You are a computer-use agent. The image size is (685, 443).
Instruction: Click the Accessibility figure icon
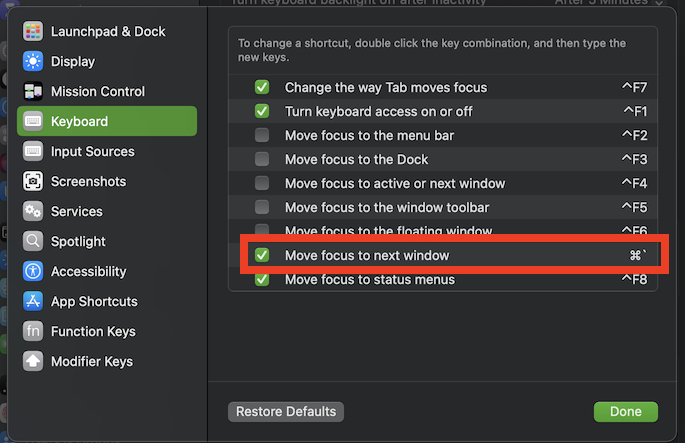click(33, 271)
